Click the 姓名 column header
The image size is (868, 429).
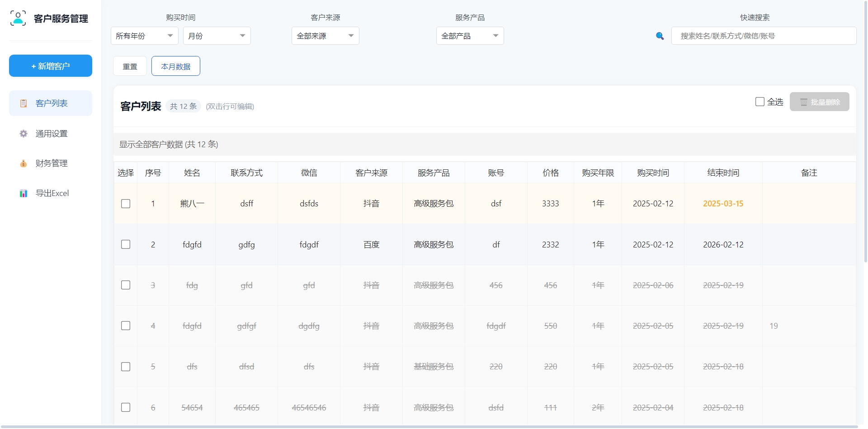[192, 173]
